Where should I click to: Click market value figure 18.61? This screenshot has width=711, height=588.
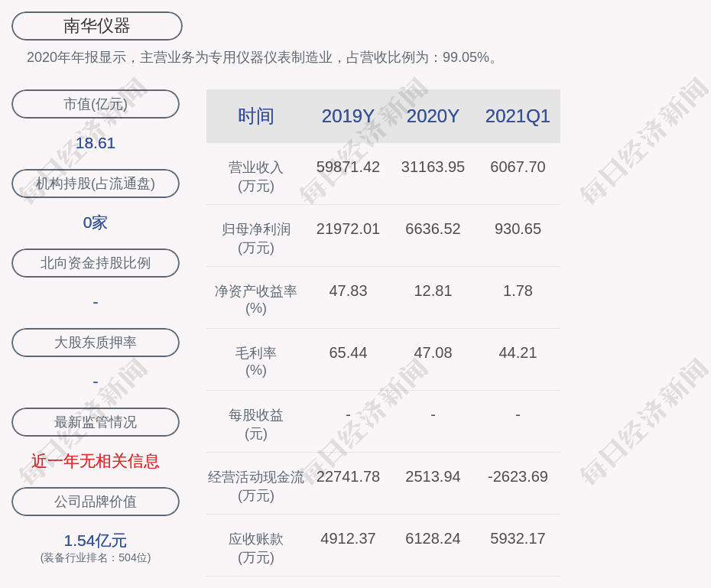tap(96, 143)
